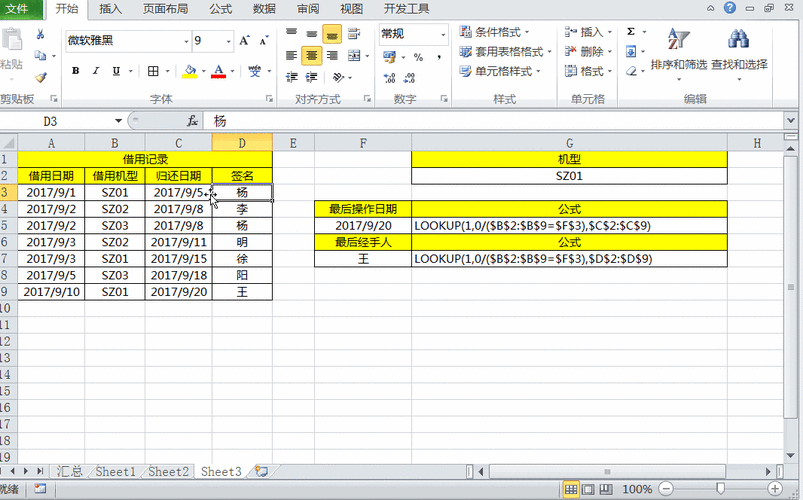Screen dimensions: 803x500
Task: Switch to 公式 ribbon tab
Action: click(220, 9)
